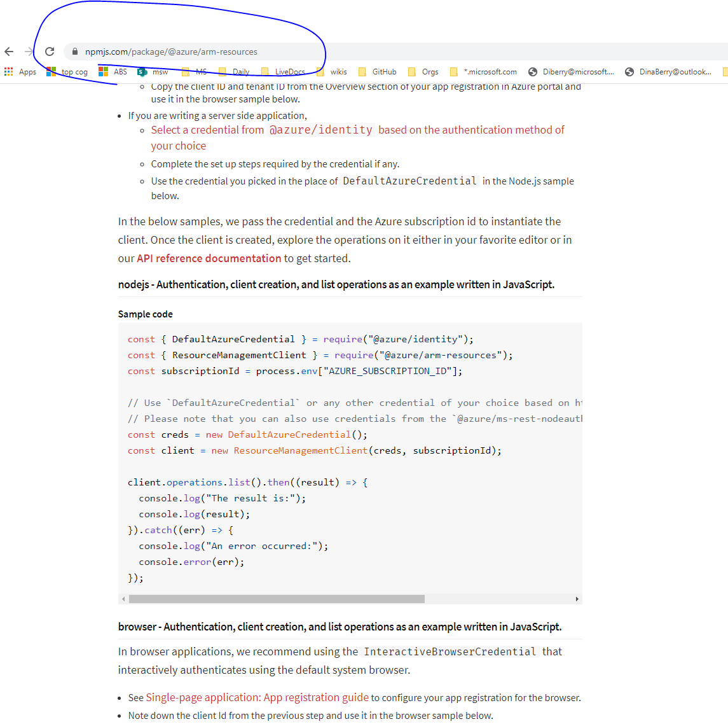The width and height of the screenshot is (728, 724).
Task: Click the browser Forward arrow
Action: click(29, 52)
